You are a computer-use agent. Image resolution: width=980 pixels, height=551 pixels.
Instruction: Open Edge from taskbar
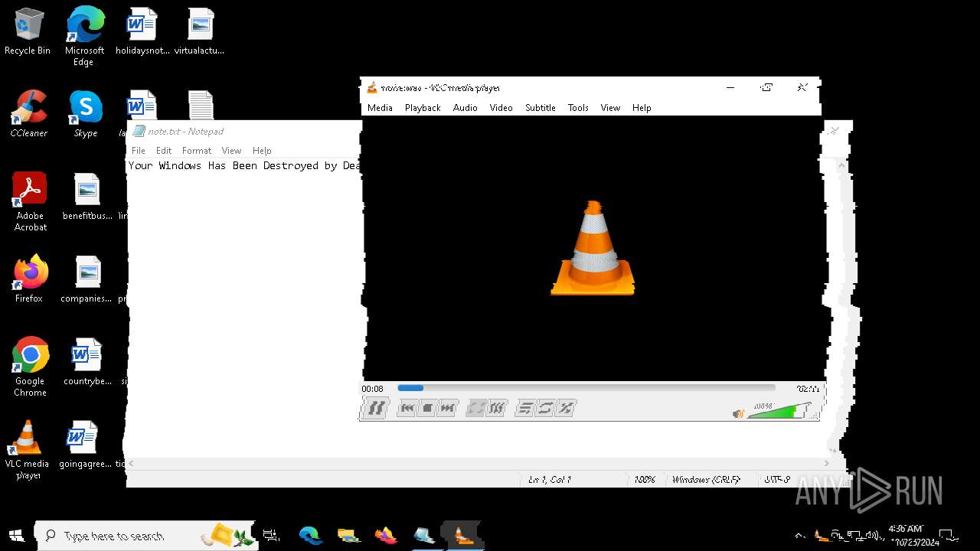(310, 536)
